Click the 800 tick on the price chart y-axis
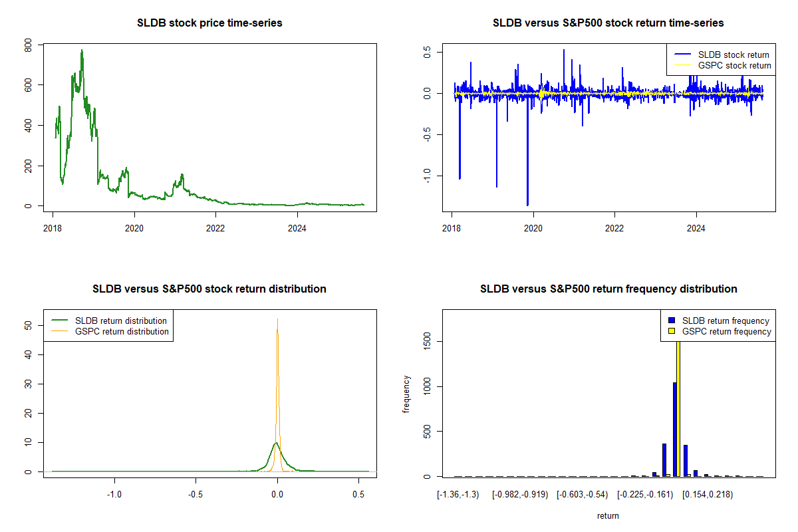The image size is (798, 532). (x=29, y=45)
